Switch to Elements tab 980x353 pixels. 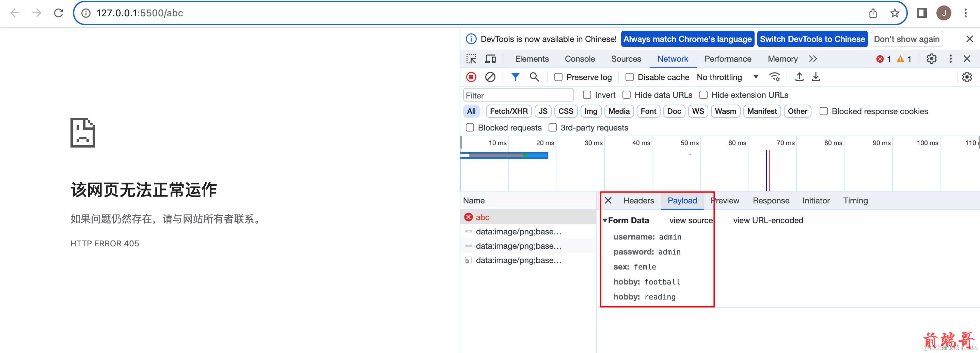coord(532,59)
